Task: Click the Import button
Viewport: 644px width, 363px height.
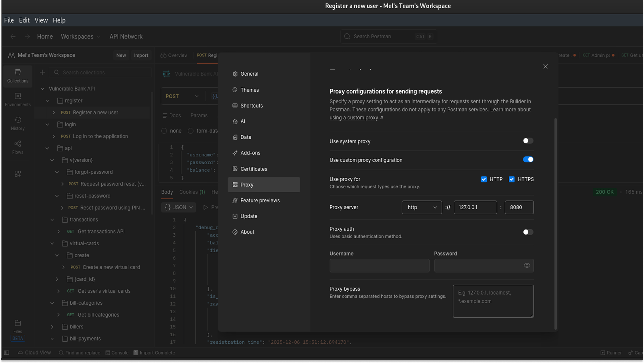Action: (x=141, y=55)
